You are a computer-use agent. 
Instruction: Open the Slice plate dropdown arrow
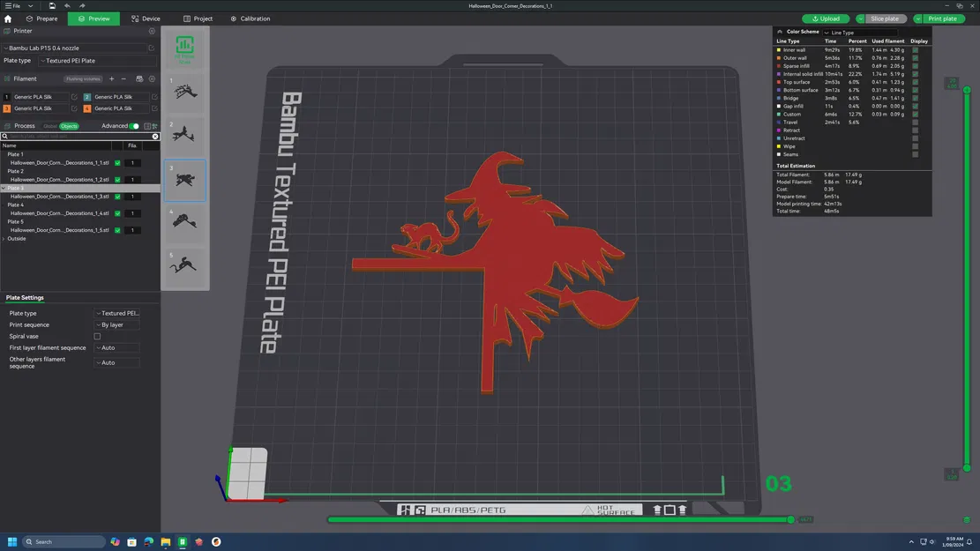pyautogui.click(x=860, y=19)
